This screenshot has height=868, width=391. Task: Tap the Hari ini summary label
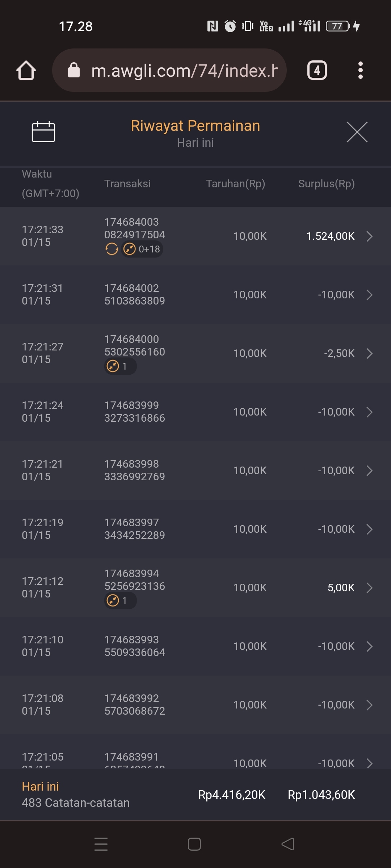coord(40,786)
